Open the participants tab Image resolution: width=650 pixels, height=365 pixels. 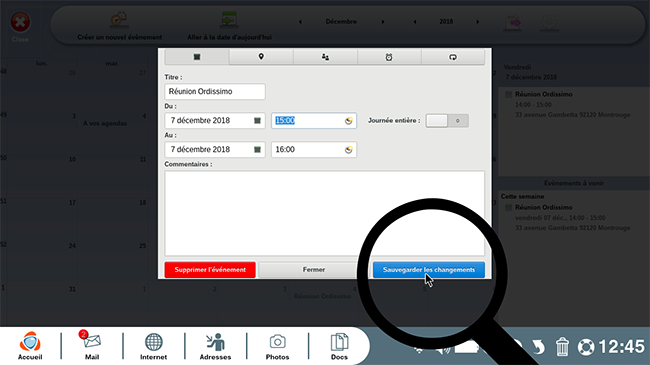pyautogui.click(x=325, y=57)
